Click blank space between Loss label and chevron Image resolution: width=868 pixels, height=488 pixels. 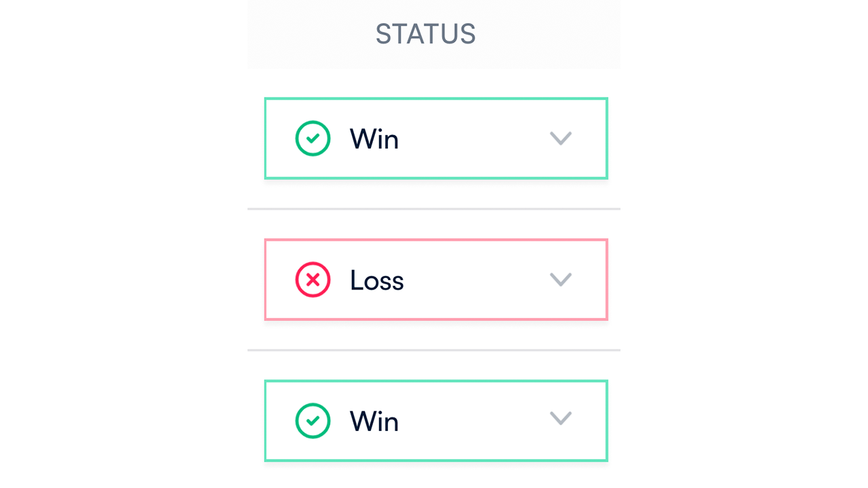pyautogui.click(x=475, y=280)
